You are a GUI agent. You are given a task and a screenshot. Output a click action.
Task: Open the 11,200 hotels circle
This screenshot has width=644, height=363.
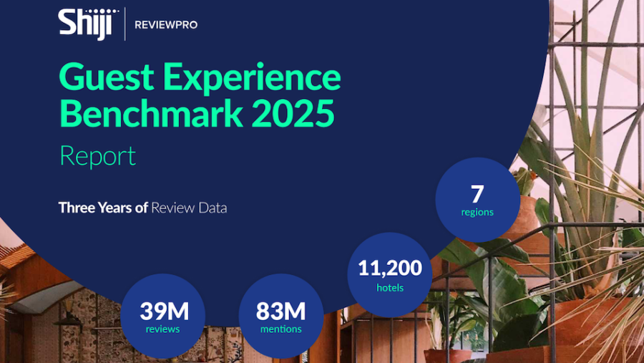pos(390,275)
